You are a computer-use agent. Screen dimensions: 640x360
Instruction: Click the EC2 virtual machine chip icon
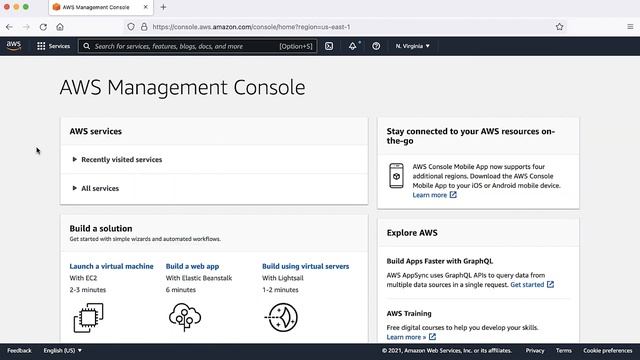tap(89, 318)
